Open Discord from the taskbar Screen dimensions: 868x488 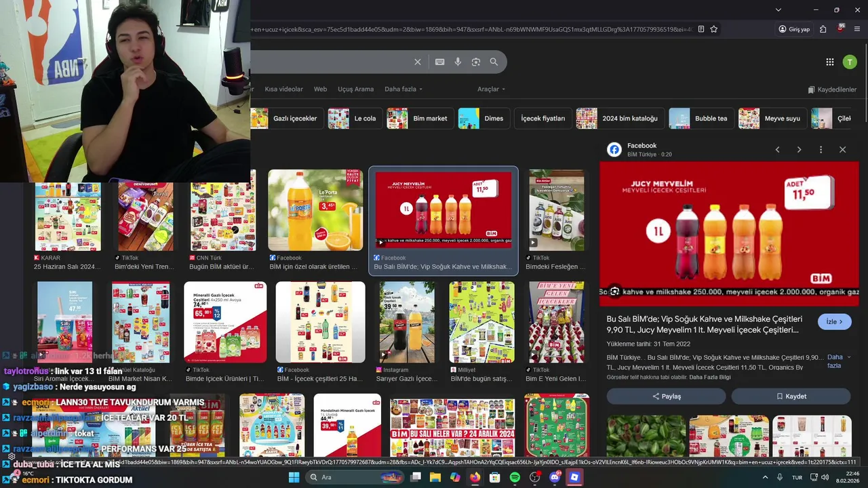[x=555, y=477]
